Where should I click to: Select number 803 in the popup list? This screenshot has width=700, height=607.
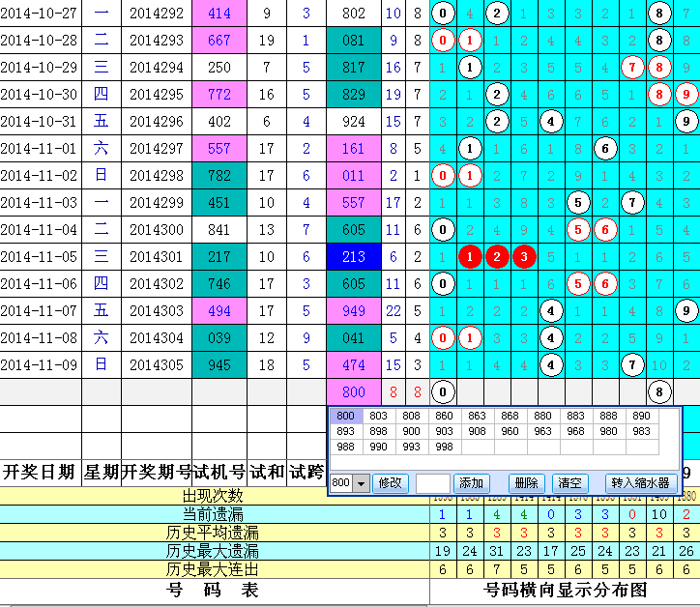click(x=379, y=416)
